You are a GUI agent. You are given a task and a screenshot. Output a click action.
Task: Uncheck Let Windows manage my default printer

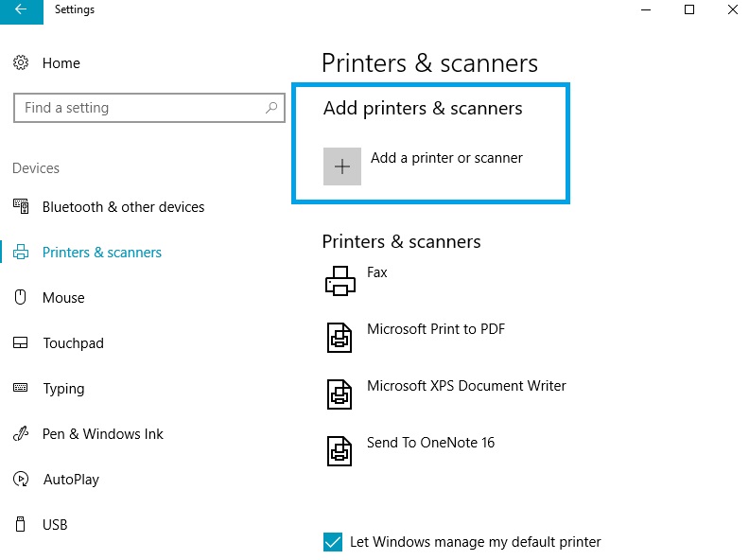(333, 542)
